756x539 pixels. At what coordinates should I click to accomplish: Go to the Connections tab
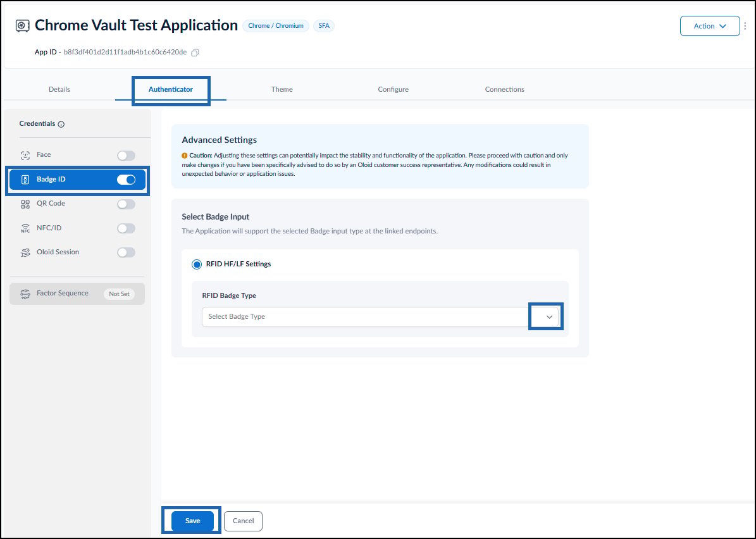[504, 89]
